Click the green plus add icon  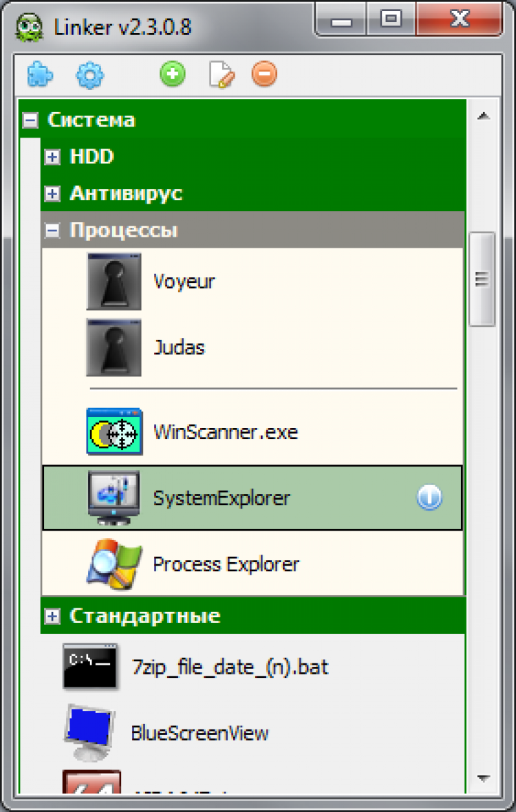click(x=173, y=74)
